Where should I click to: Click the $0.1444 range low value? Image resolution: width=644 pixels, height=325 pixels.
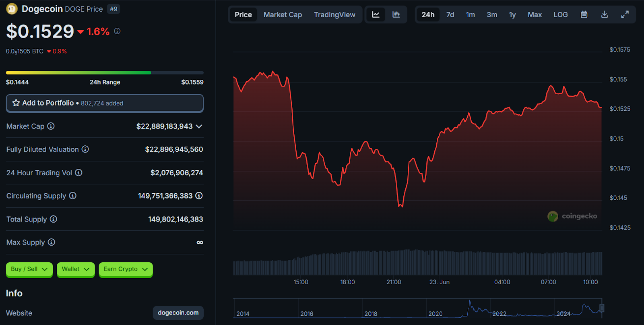(17, 82)
